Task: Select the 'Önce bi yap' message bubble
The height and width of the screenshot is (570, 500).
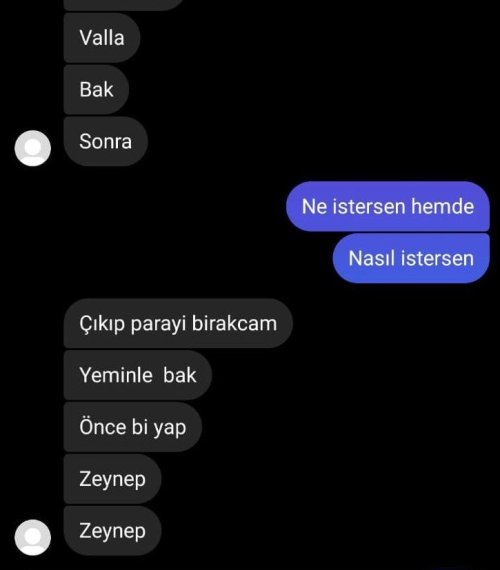Action: (133, 427)
